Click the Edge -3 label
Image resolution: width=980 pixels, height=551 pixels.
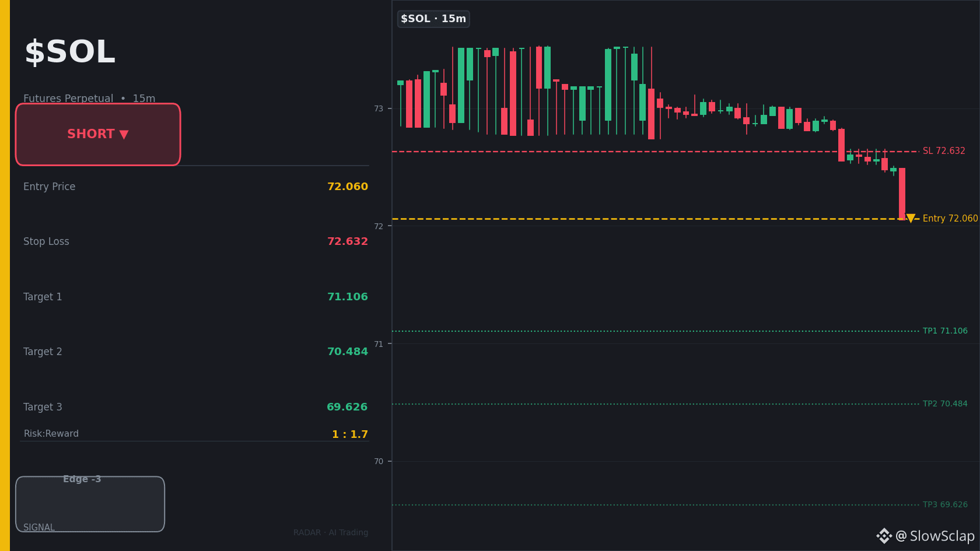[82, 479]
